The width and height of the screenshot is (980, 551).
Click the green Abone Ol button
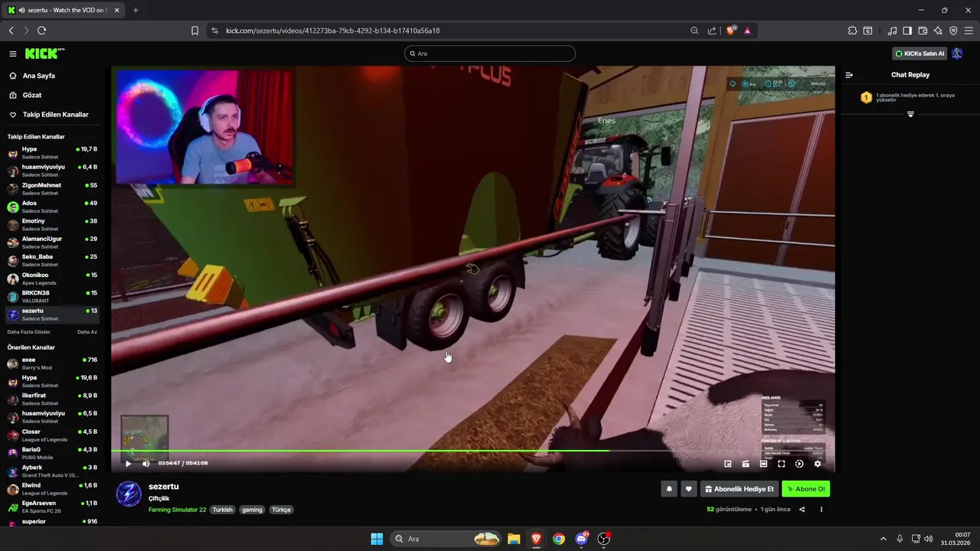click(805, 489)
